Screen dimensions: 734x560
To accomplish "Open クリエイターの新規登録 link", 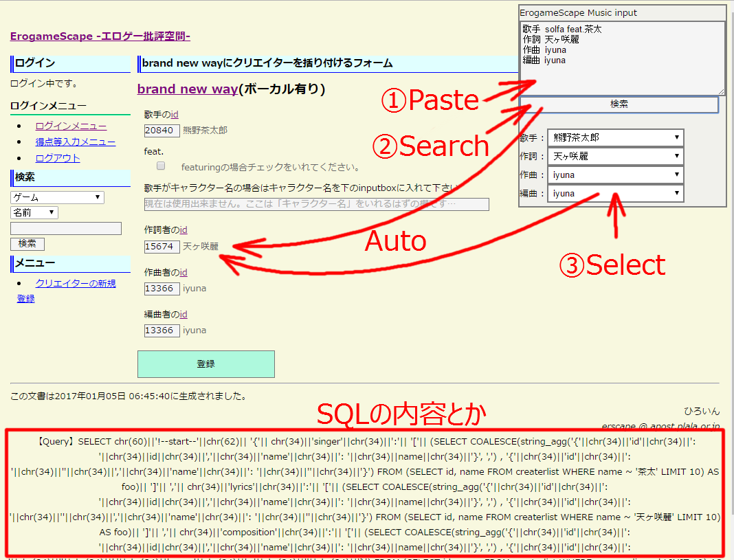I will (75, 284).
